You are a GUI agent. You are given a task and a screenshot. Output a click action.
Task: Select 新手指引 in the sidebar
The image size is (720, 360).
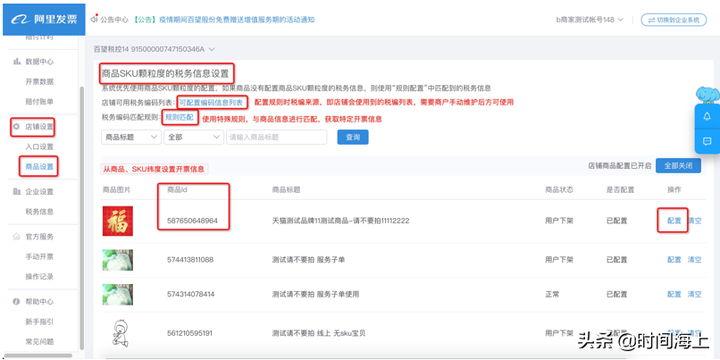click(39, 322)
